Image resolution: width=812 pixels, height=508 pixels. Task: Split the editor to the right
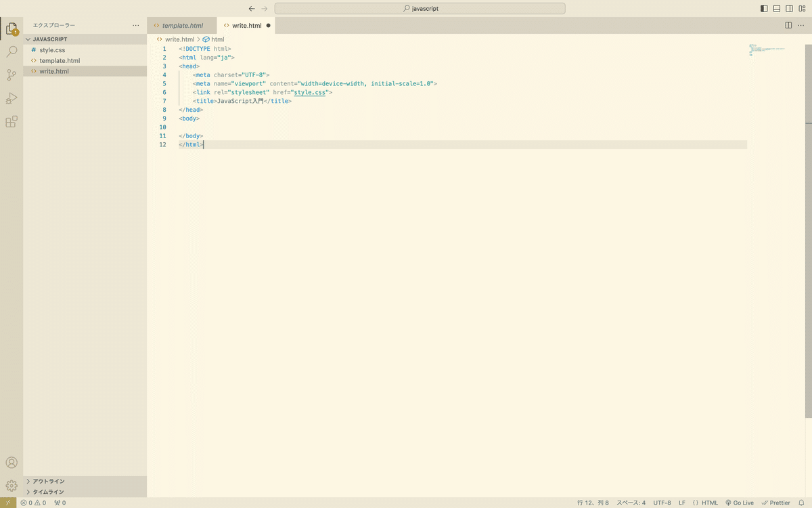(788, 25)
